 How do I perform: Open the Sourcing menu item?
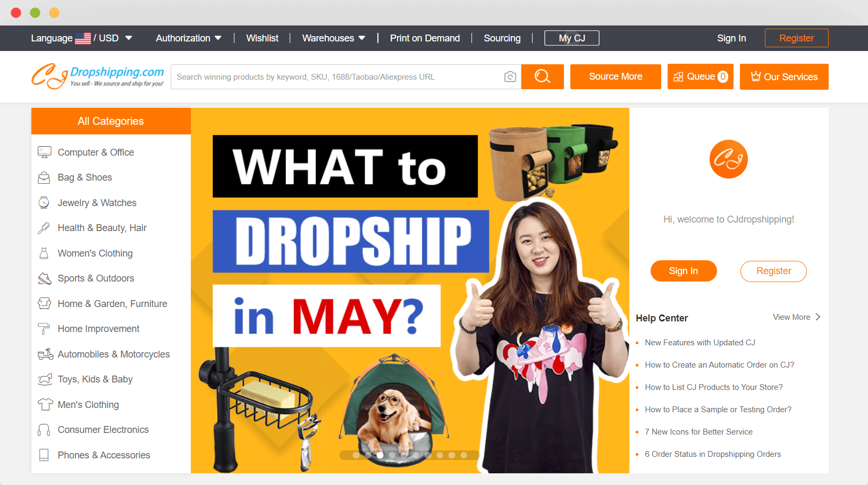502,38
